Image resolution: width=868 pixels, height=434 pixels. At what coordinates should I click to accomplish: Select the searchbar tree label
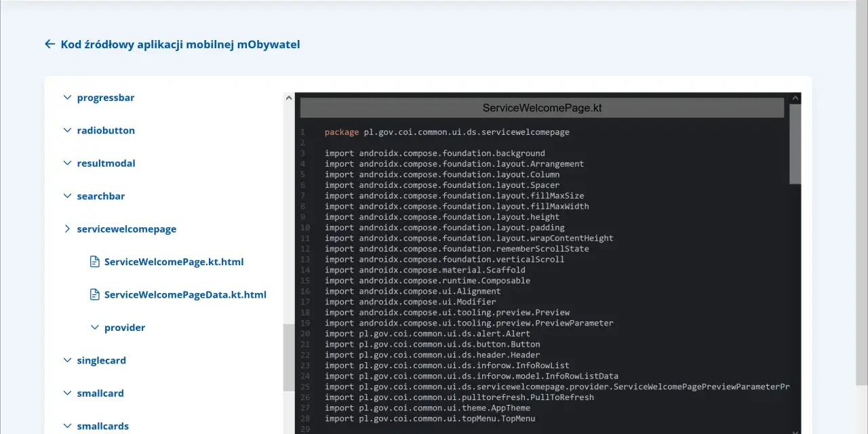point(101,196)
